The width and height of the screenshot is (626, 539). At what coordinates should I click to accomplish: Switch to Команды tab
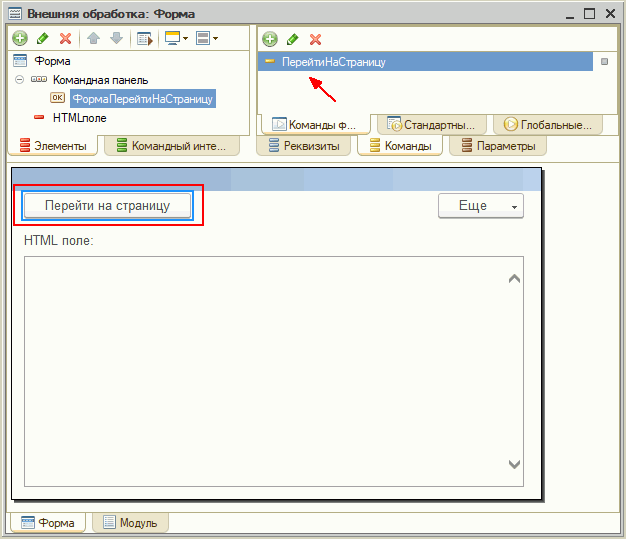[400, 146]
